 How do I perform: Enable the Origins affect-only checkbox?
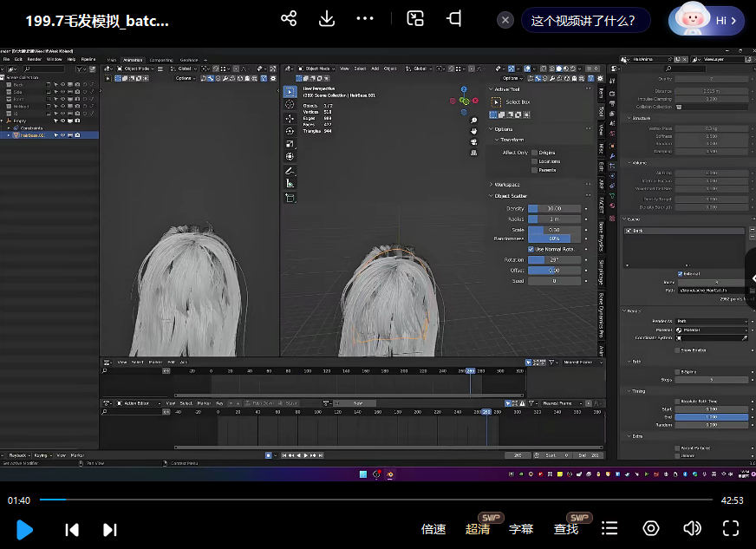pyautogui.click(x=534, y=153)
